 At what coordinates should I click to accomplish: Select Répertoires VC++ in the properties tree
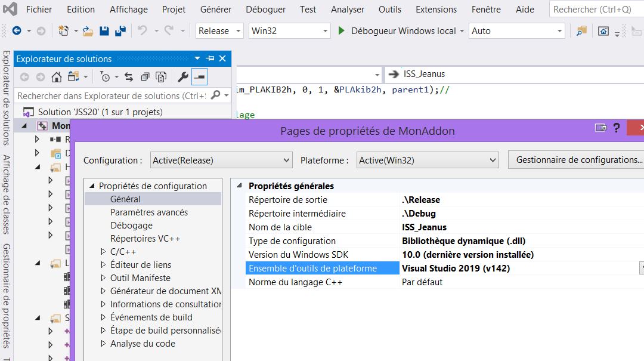pyautogui.click(x=145, y=239)
